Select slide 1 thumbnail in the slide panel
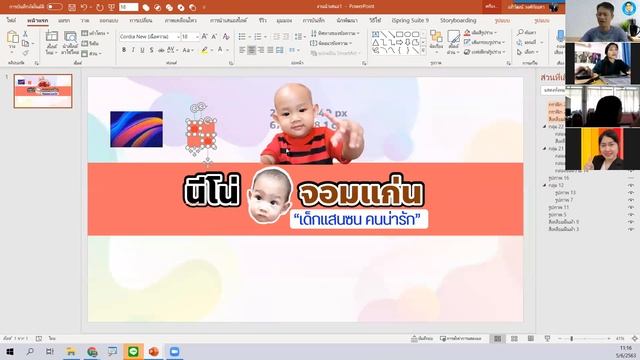 pyautogui.click(x=43, y=91)
